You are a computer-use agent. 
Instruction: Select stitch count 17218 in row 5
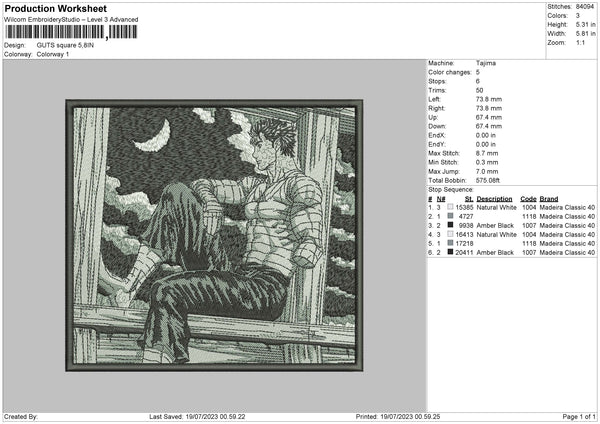pyautogui.click(x=465, y=243)
